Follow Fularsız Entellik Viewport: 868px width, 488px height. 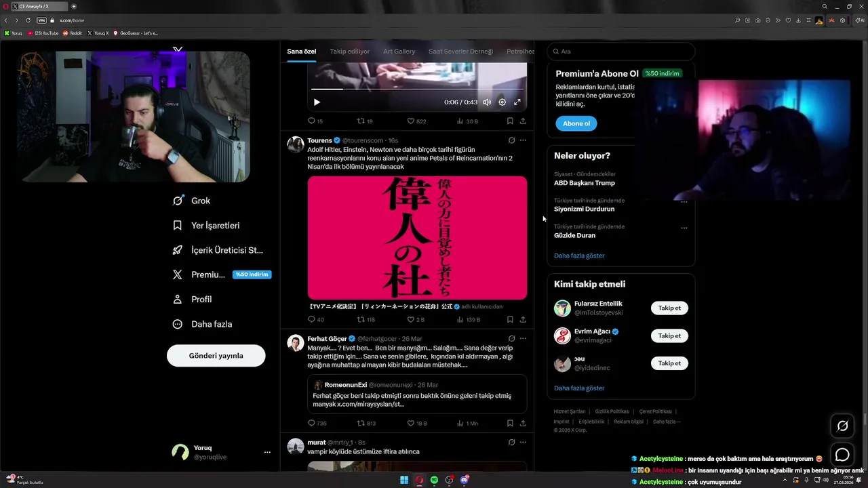point(669,308)
